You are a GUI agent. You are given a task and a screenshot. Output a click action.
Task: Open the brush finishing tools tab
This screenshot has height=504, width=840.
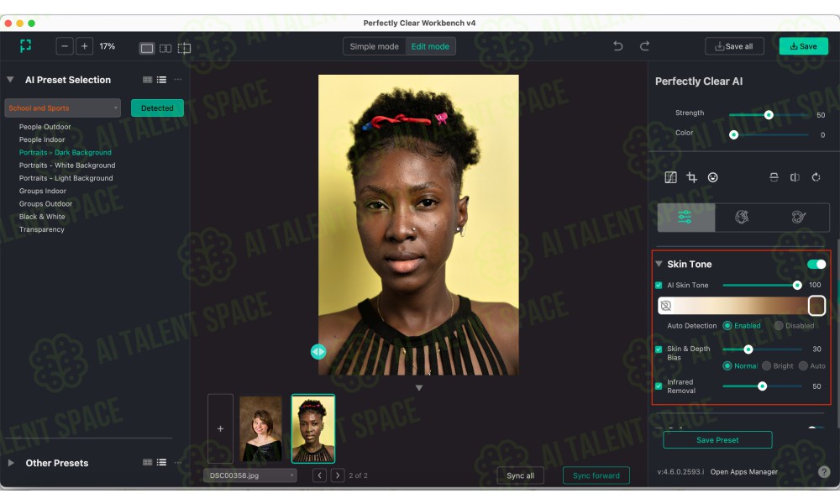pyautogui.click(x=799, y=217)
